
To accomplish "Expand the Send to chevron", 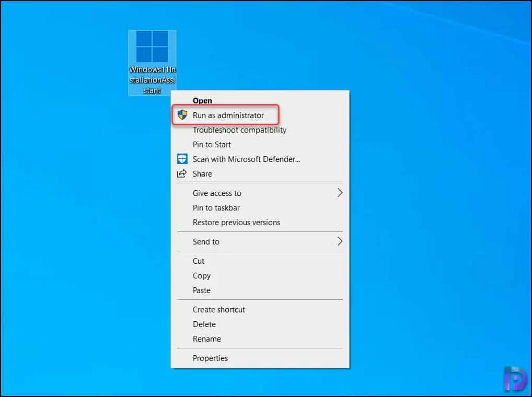I will tap(340, 241).
